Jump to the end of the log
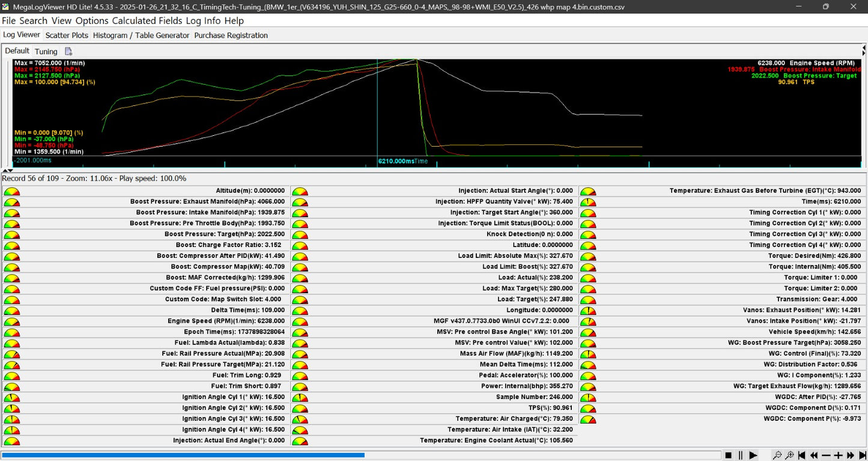Image resolution: width=868 pixels, height=461 pixels. [862, 456]
